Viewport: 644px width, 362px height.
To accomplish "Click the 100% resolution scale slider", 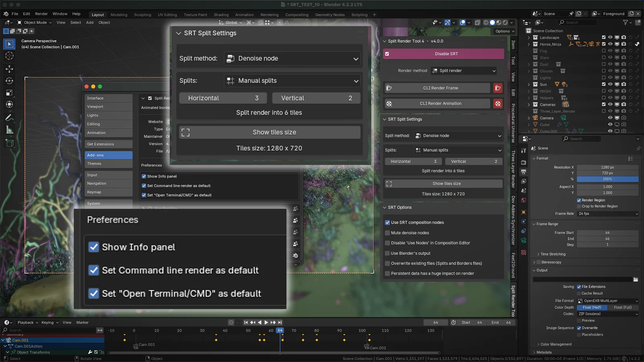I will pyautogui.click(x=607, y=179).
